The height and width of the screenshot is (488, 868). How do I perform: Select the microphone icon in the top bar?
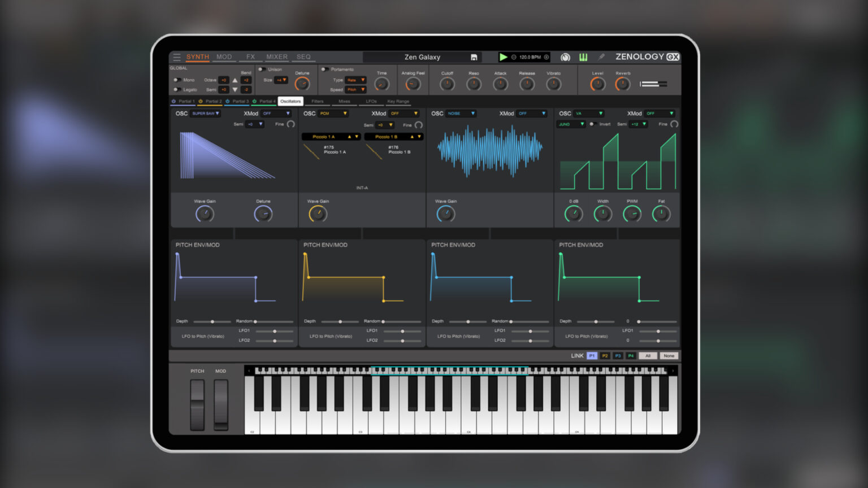600,56
